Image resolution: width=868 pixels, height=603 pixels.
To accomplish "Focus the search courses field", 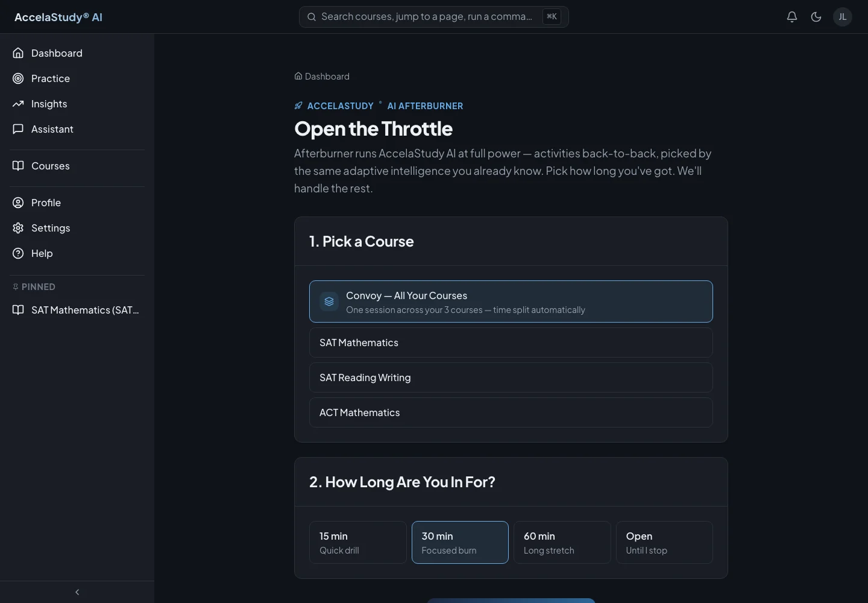I will [x=434, y=17].
